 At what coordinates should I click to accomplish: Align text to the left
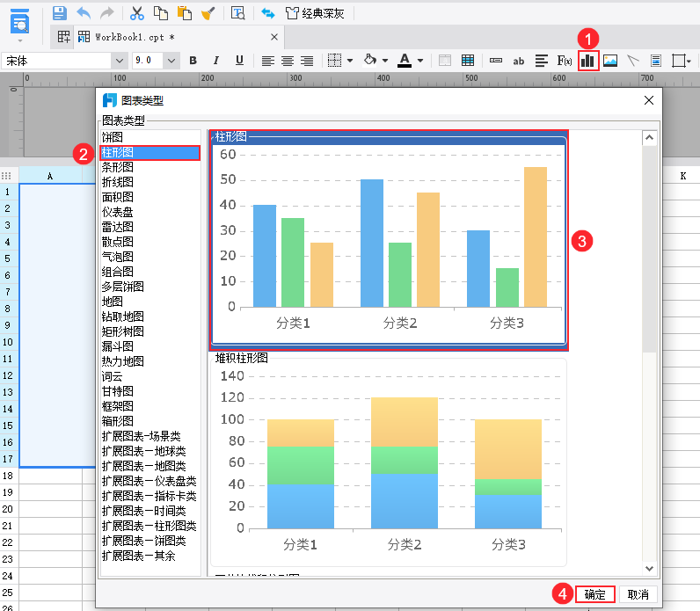pyautogui.click(x=268, y=61)
